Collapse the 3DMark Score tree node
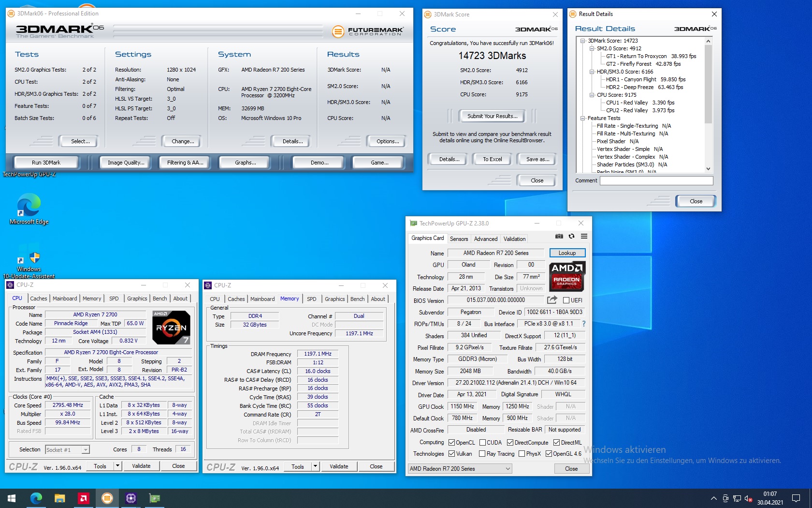This screenshot has height=508, width=812. pyautogui.click(x=583, y=41)
